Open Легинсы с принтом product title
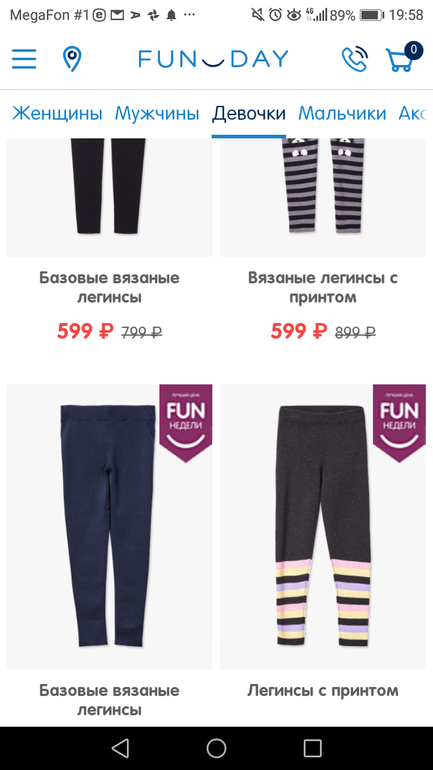433x770 pixels. pos(323,690)
